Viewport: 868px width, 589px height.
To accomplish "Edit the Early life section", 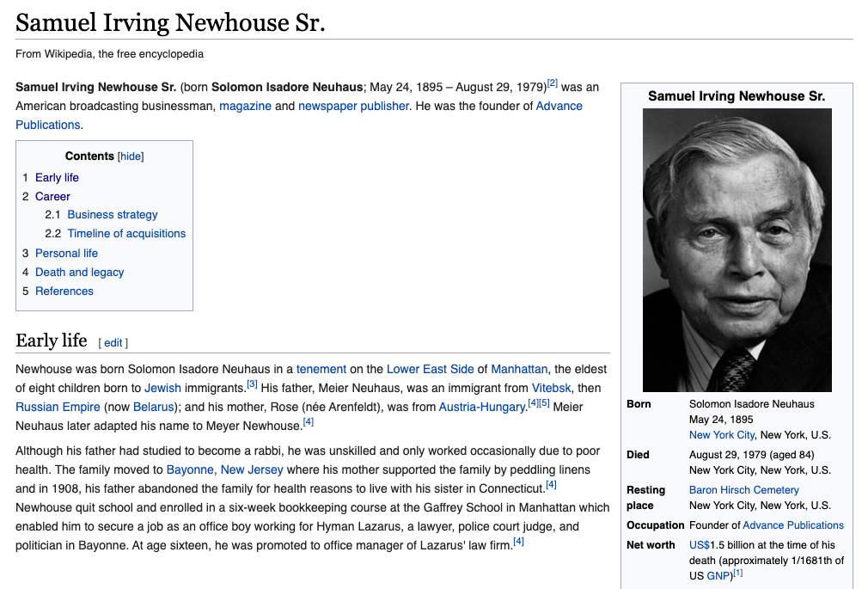I will coord(113,342).
